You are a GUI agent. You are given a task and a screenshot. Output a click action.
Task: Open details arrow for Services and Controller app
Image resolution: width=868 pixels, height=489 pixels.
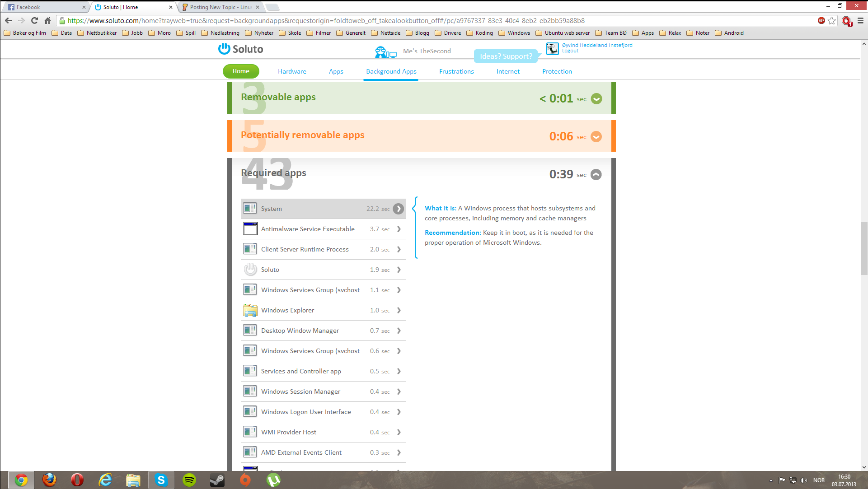pyautogui.click(x=399, y=371)
